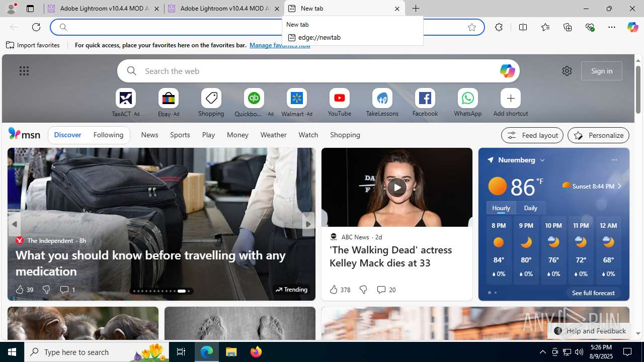Dislike the Walking Dead article
Image resolution: width=644 pixels, height=362 pixels.
tap(363, 290)
